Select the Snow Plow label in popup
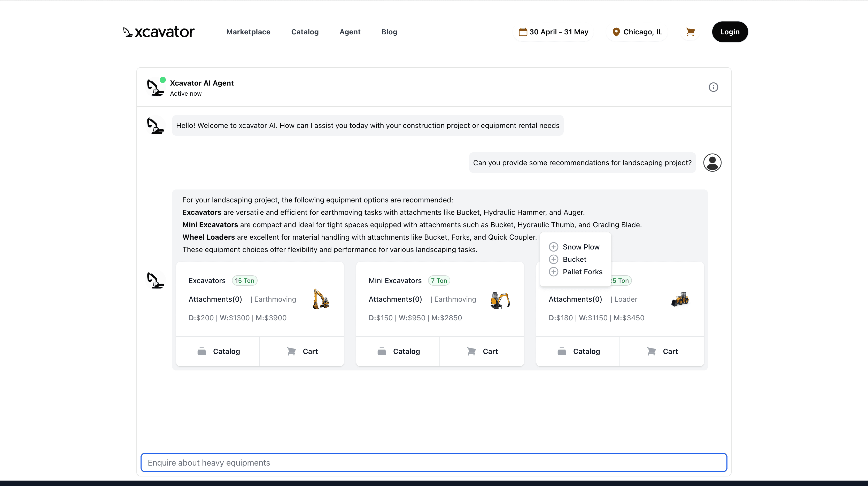868x486 pixels. (581, 247)
